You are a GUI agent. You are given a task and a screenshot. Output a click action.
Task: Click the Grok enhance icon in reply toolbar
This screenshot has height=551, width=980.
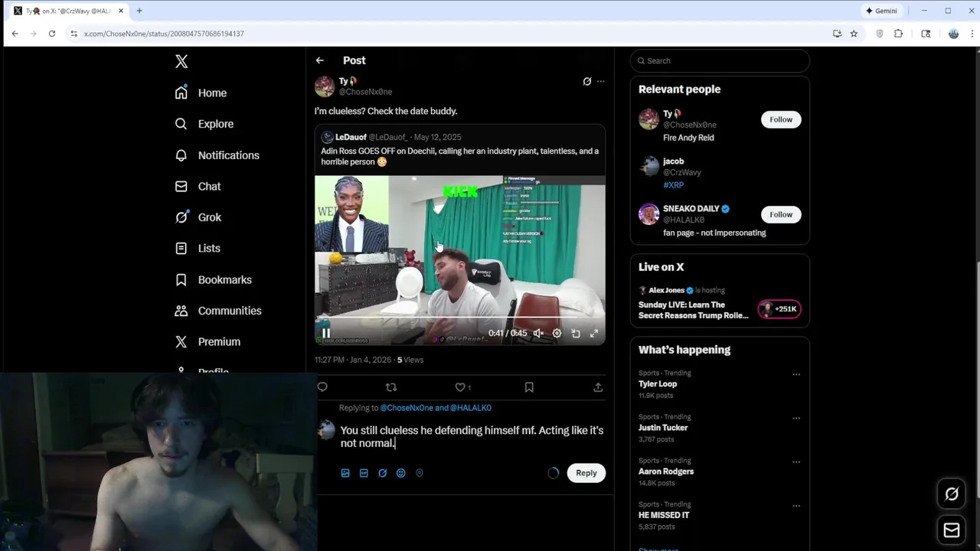point(383,473)
